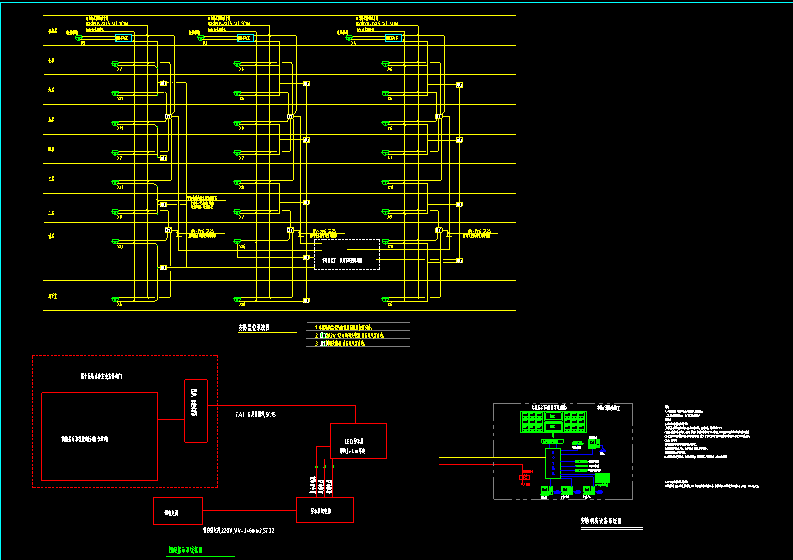This screenshot has width=793, height=560.
Task: Select the red box below the LED block
Action: 325,510
